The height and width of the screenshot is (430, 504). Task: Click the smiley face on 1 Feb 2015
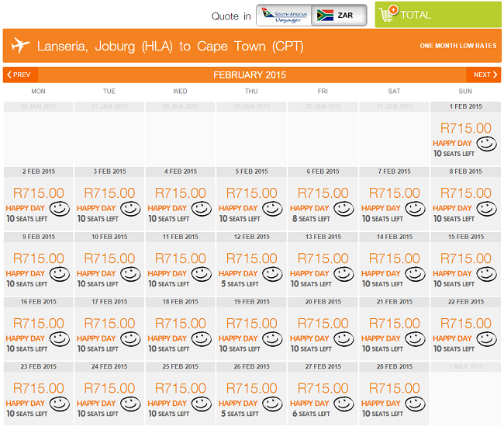486,144
